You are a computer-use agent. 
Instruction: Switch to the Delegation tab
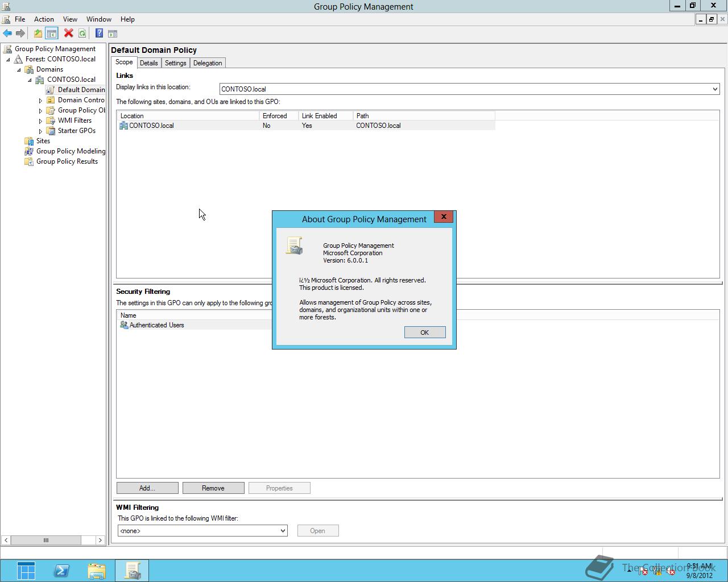pos(208,63)
